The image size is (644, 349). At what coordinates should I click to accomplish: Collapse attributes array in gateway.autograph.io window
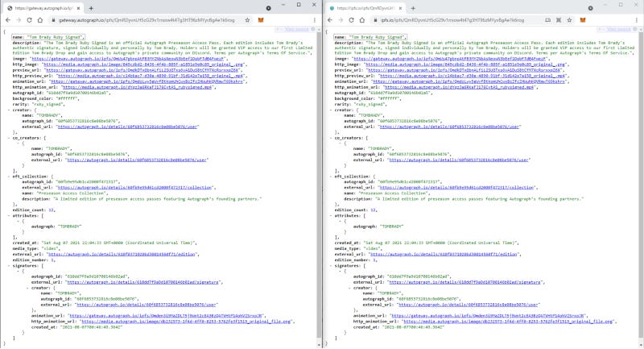(x=9, y=215)
